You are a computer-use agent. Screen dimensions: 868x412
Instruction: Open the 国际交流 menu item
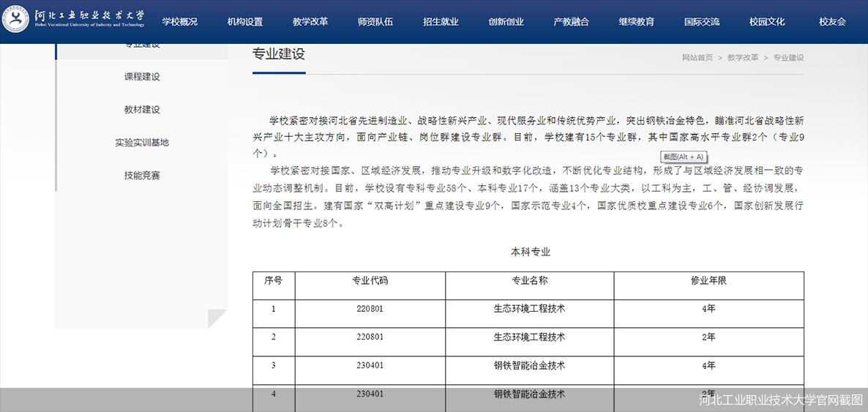702,22
